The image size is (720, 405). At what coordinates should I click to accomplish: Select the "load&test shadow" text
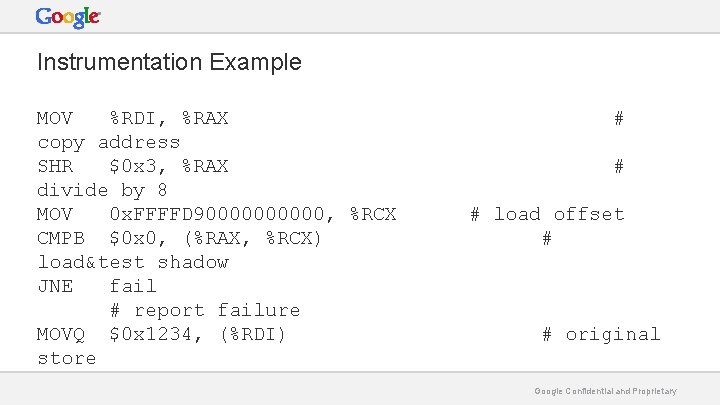point(133,262)
